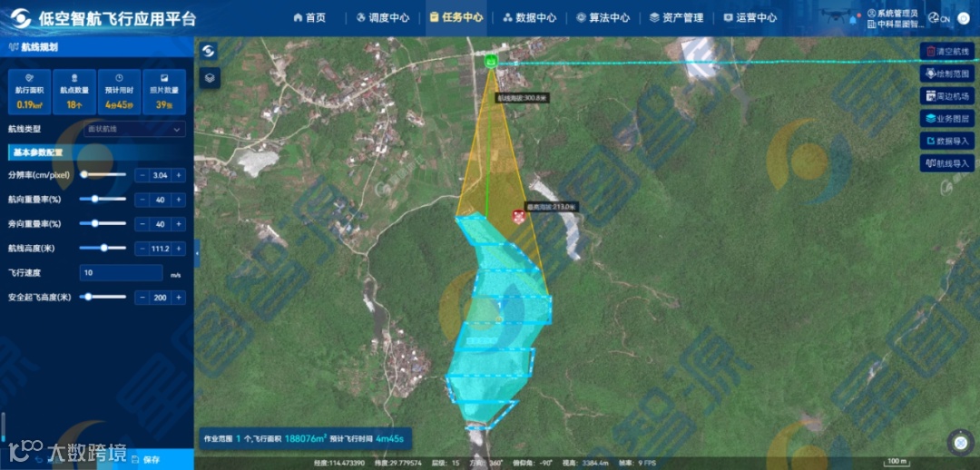Viewport: 980px width, 470px height.
Task: Click the 航线规划 panel title
Action: click(39, 47)
